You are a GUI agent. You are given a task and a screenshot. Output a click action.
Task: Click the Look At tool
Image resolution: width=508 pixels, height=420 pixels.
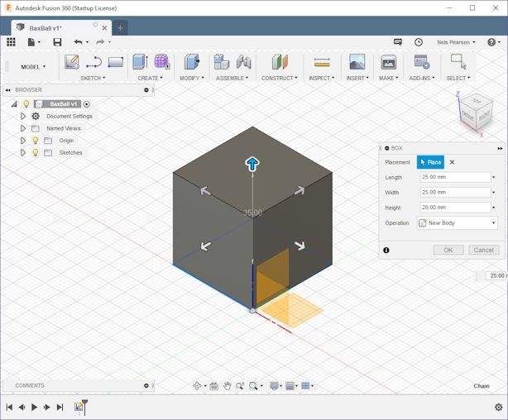[213, 385]
